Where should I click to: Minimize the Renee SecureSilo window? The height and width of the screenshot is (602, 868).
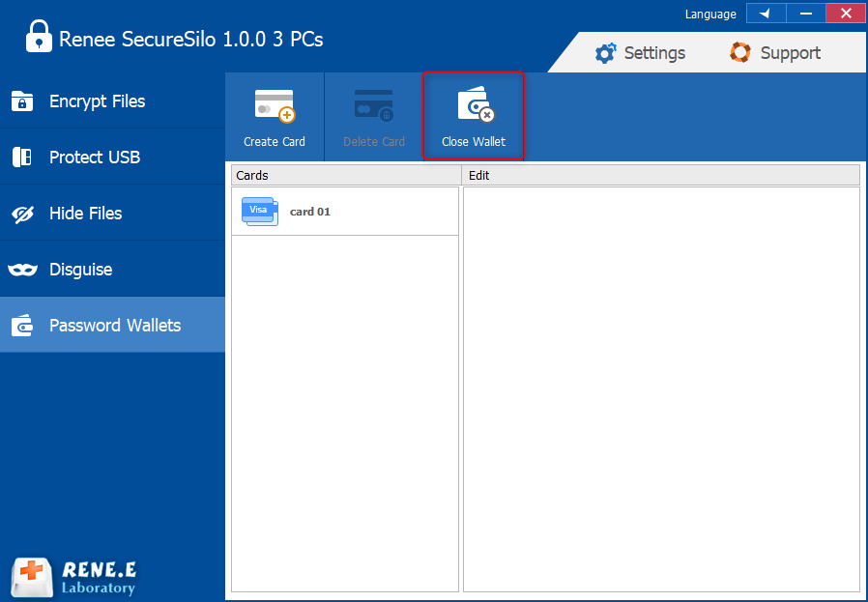805,14
